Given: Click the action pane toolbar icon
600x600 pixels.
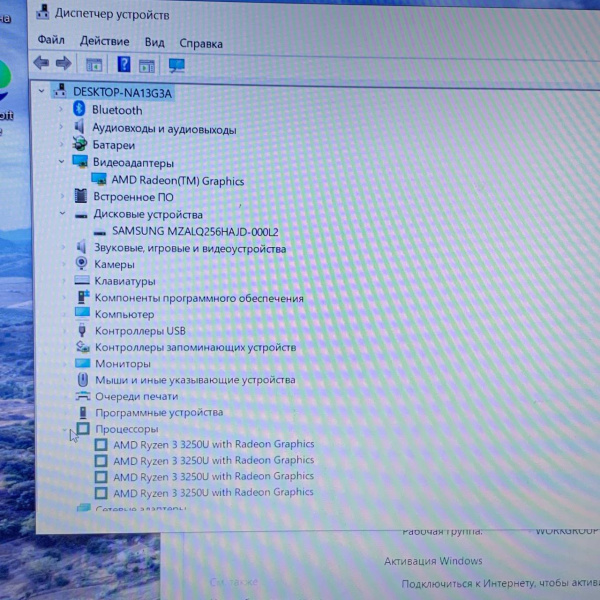Looking at the screenshot, I should coord(147,66).
